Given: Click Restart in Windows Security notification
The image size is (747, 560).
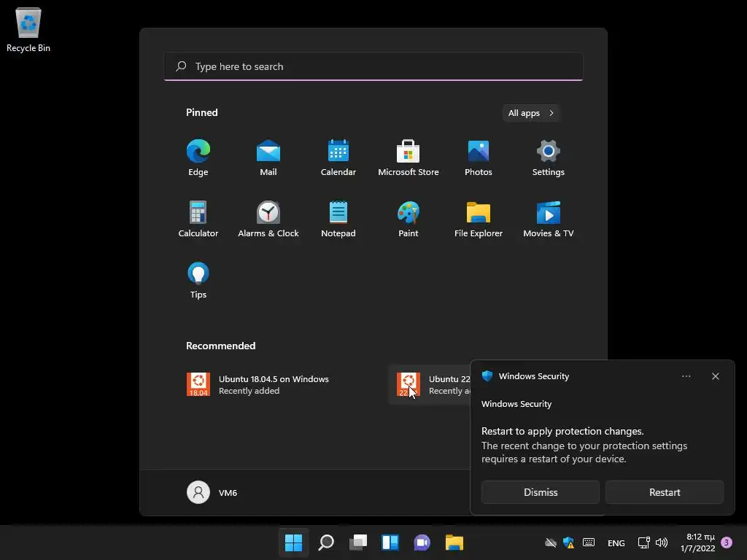Looking at the screenshot, I should click(x=665, y=492).
